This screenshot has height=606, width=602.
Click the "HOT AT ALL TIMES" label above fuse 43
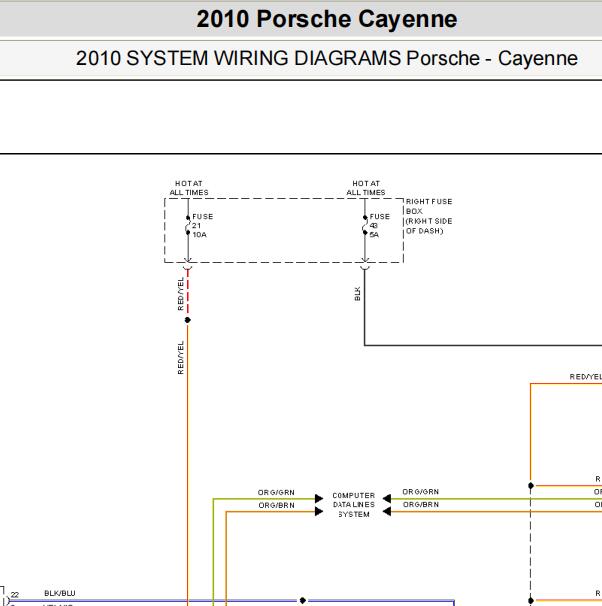[366, 188]
